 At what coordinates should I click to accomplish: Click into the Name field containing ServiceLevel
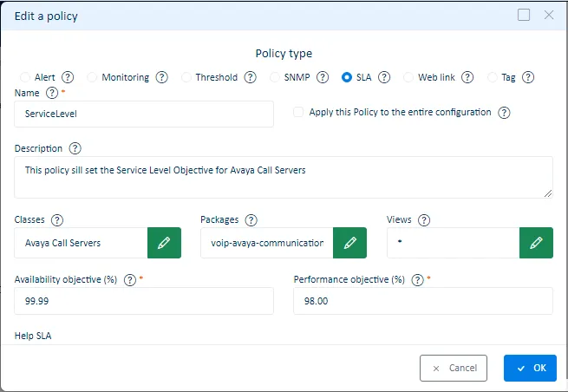[x=144, y=114]
